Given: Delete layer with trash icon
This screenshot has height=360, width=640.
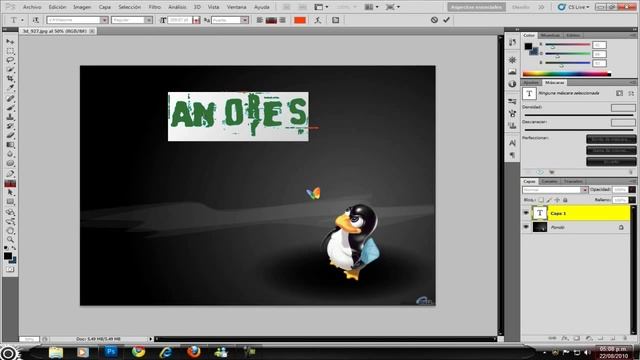Looking at the screenshot, I should point(624,338).
